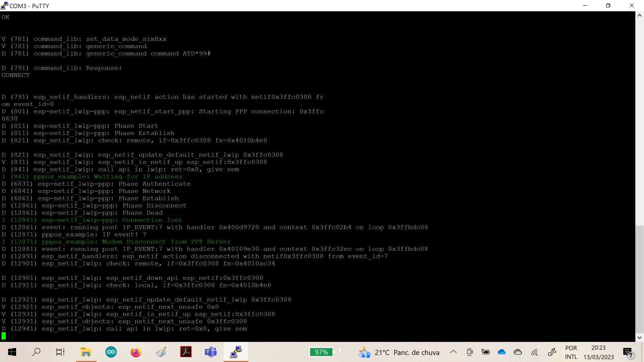Click 'Phase Authenticate' log line

tap(96, 184)
